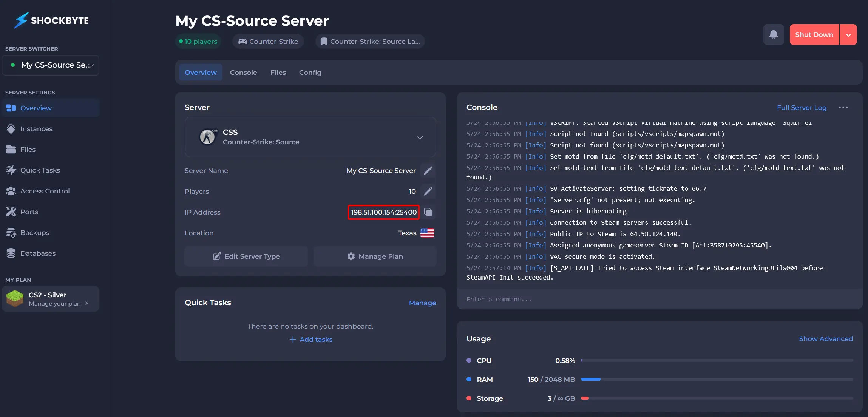Open Manage your plan chevron
Viewport: 868px width, 417px height.
point(86,303)
